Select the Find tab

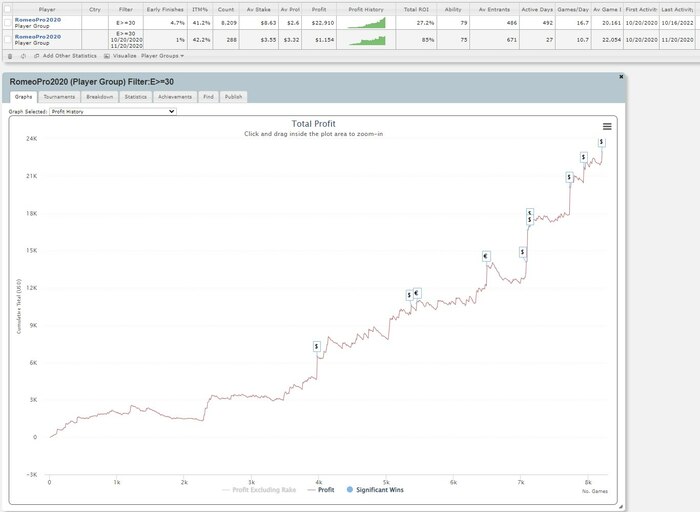pos(208,97)
